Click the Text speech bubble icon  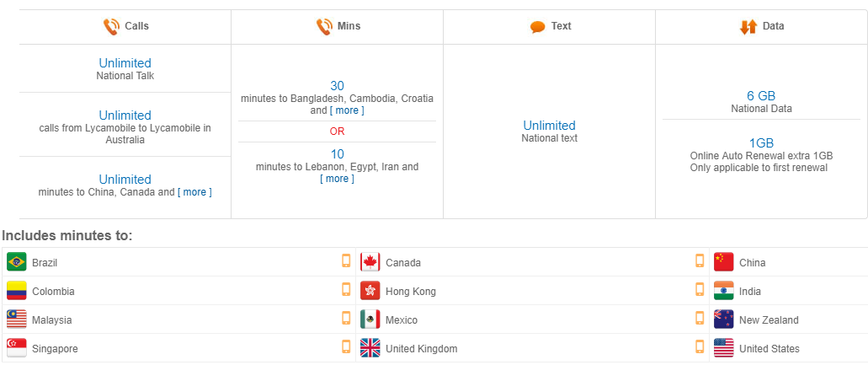[x=537, y=27]
